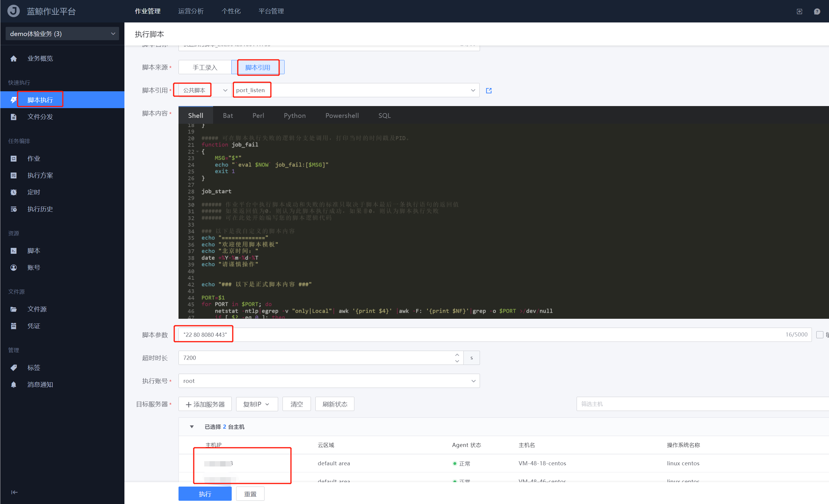Click the 消息通知 bell icon
829x504 pixels.
pos(14,385)
